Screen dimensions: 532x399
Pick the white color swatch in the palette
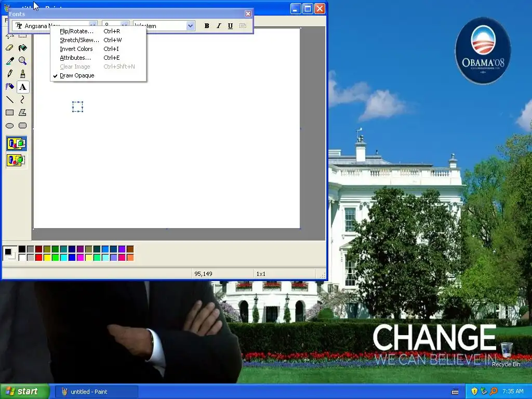22,258
